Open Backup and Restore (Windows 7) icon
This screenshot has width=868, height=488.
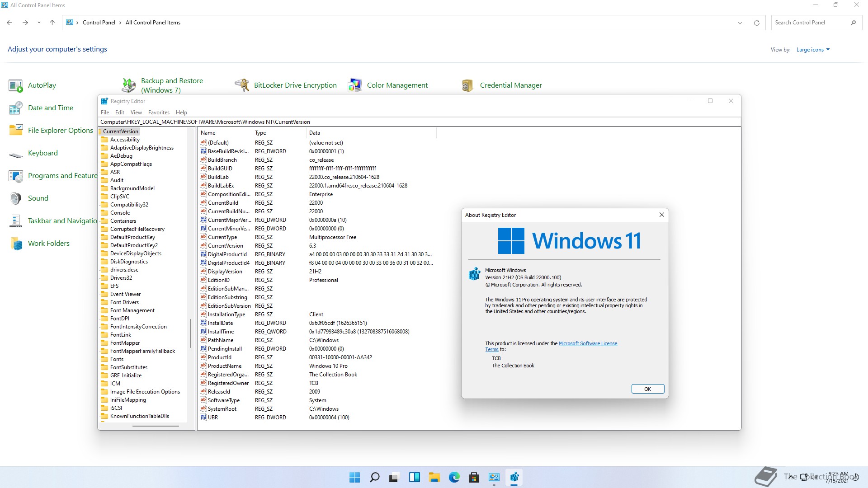point(129,85)
